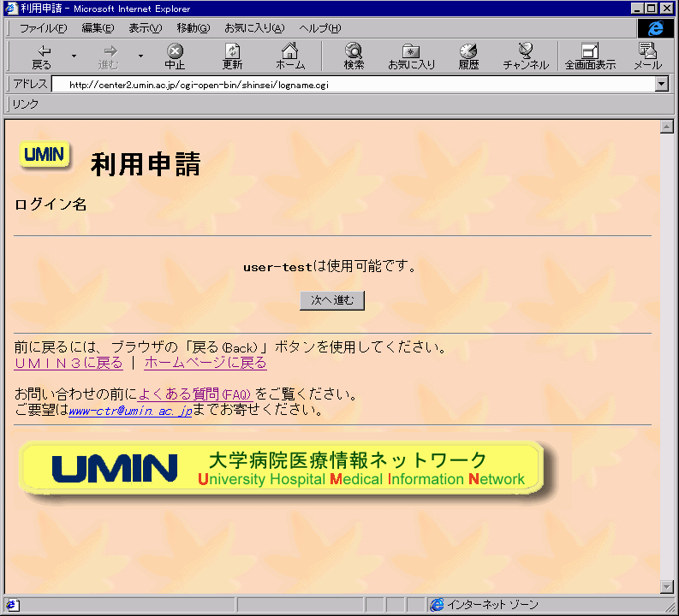
Task: Open Favorites (お気に入り) toolbar icon
Action: (x=411, y=51)
